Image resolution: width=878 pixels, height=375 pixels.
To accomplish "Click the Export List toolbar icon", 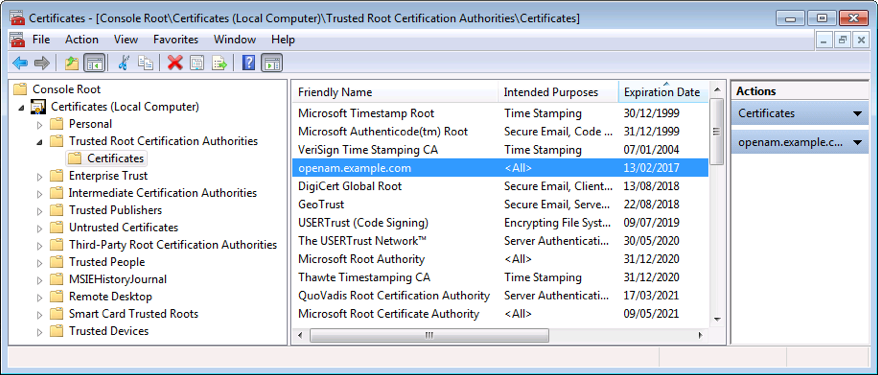I will (x=219, y=63).
